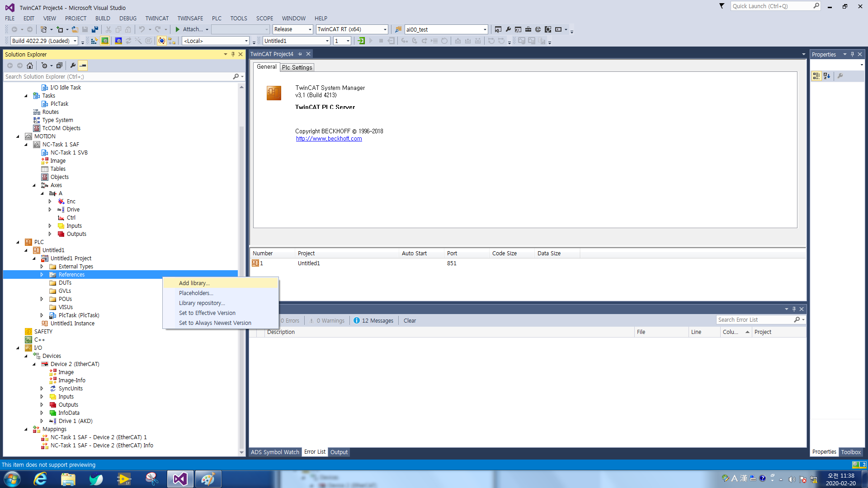Click the Windows Start button
Screen dimensions: 868x488
click(12, 479)
